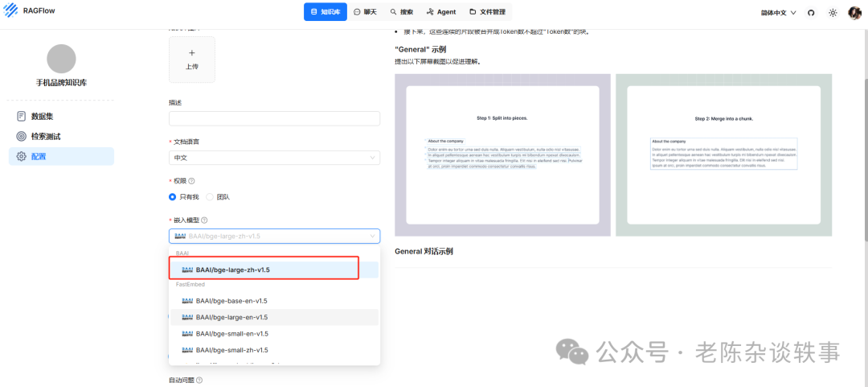Click the General 对话示例 heading
868x387 pixels.
point(424,251)
